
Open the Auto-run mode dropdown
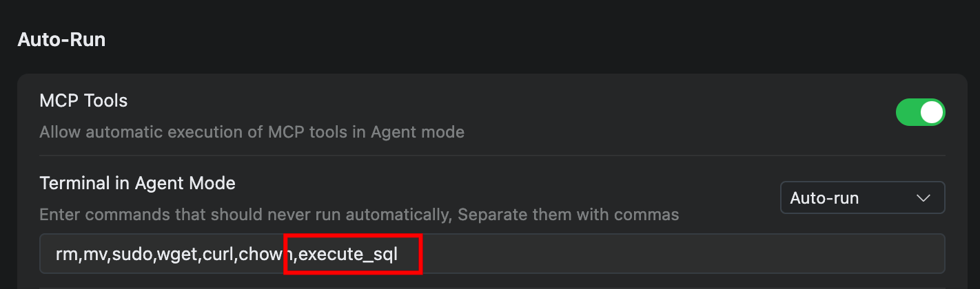861,198
